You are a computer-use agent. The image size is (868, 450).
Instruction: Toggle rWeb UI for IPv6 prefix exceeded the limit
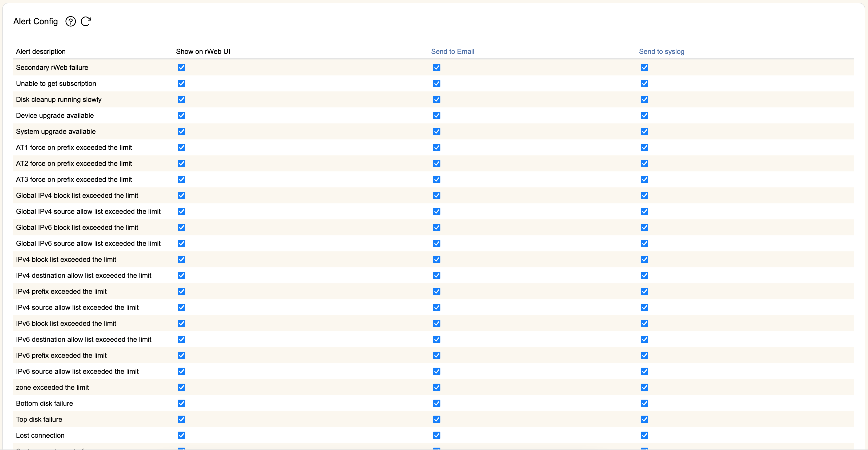point(181,355)
